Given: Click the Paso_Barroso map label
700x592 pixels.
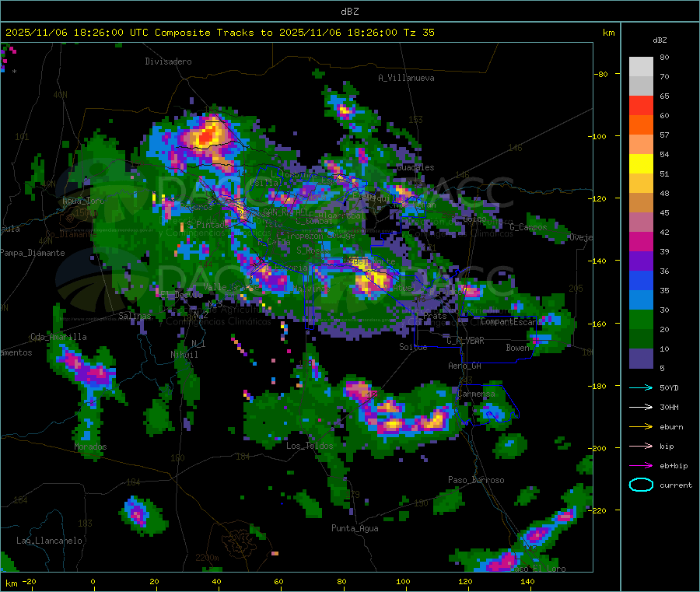Looking at the screenshot, I should coord(476,480).
